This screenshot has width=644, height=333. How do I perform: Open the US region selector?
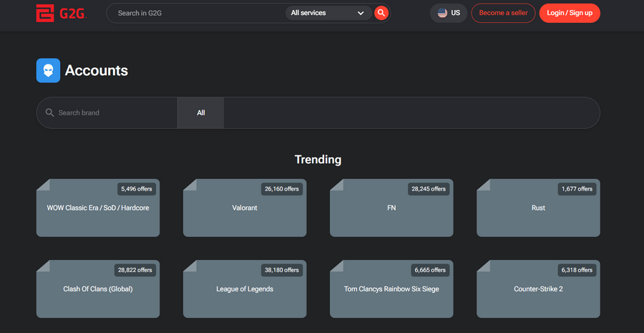click(x=449, y=13)
